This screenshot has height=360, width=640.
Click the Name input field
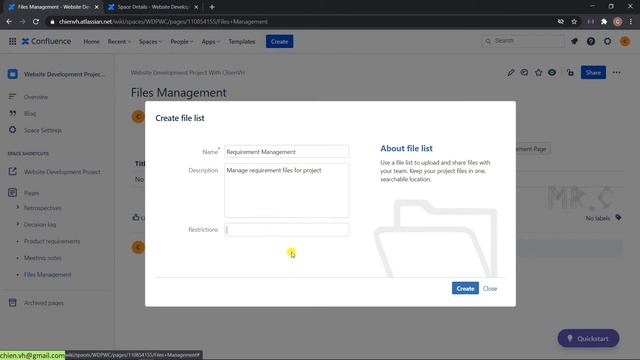click(x=287, y=151)
